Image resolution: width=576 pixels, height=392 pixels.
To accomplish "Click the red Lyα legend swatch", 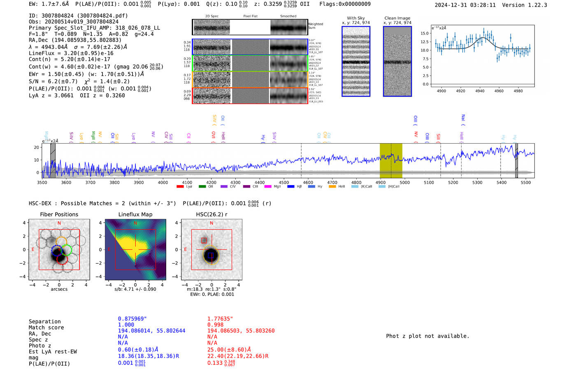I will [180, 187].
